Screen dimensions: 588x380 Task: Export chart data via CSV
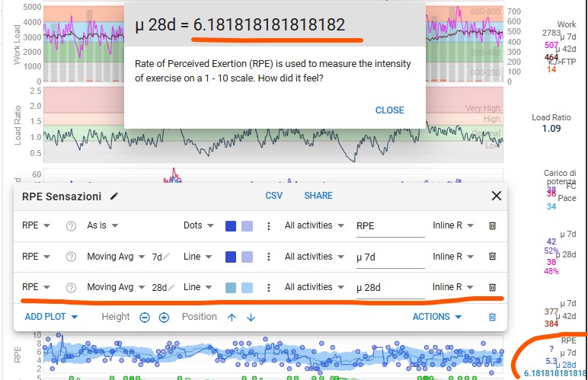point(273,196)
